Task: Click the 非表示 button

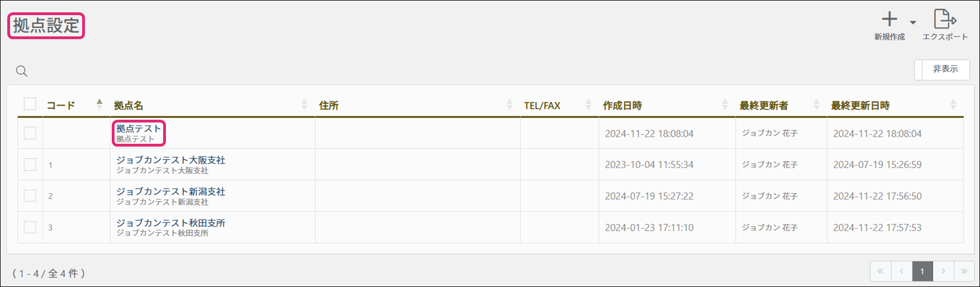Action: pos(945,69)
